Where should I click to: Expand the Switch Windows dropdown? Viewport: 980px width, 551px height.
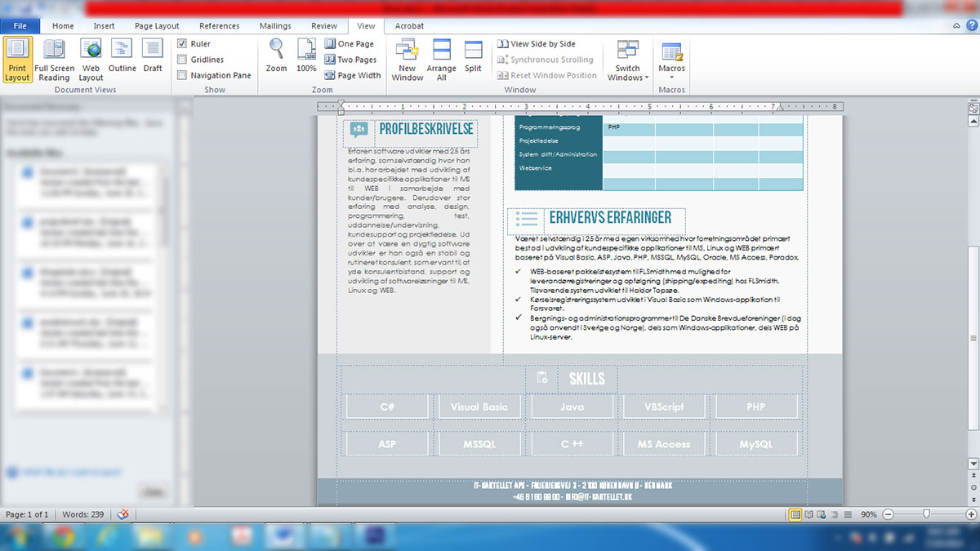point(627,73)
